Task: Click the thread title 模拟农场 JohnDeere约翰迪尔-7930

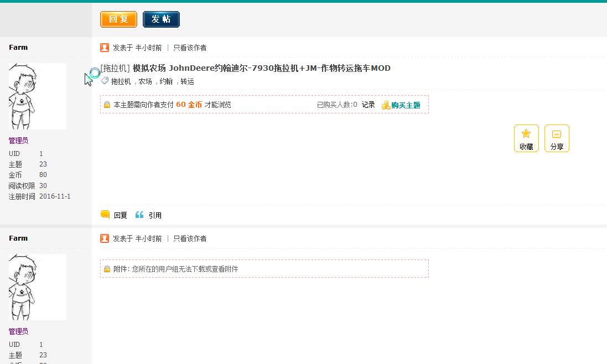Action: pyautogui.click(x=261, y=69)
